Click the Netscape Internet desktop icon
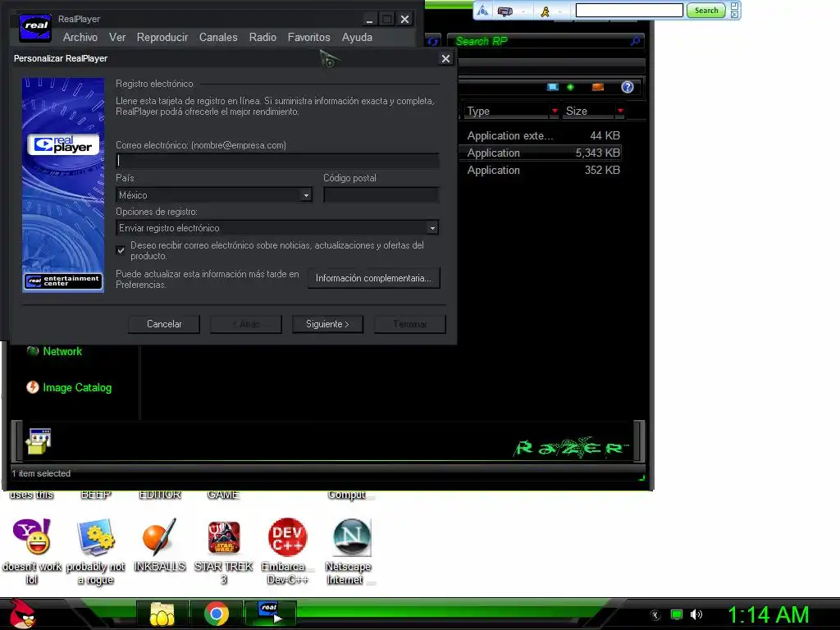 coord(351,536)
